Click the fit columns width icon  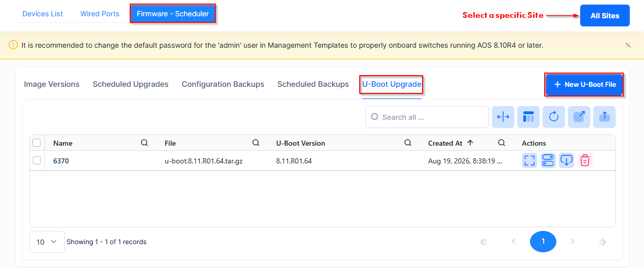coord(503,117)
